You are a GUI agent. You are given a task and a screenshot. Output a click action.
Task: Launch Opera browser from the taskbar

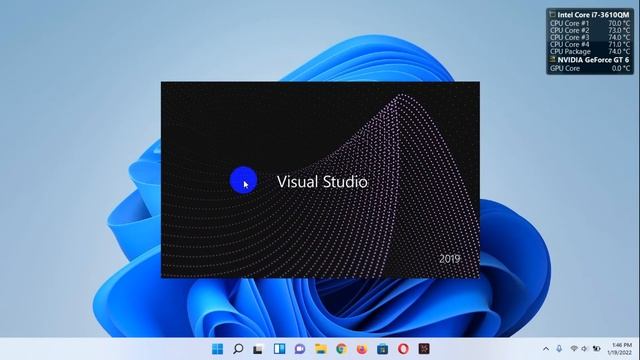[x=403, y=349]
